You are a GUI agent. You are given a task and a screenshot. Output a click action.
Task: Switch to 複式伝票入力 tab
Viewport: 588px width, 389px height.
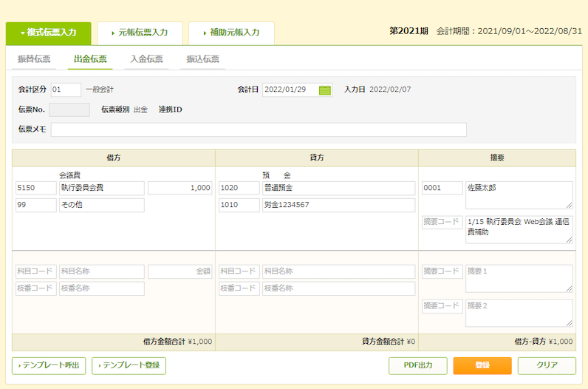click(49, 33)
